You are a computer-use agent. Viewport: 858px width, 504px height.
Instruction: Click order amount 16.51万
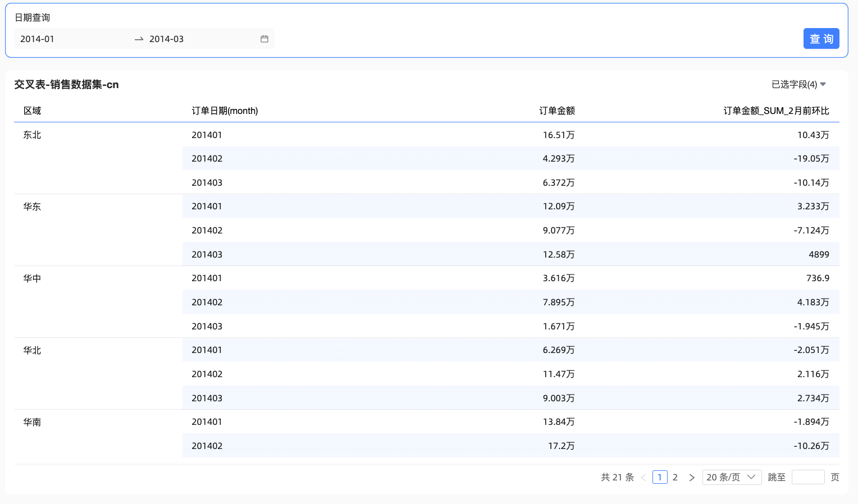pos(559,135)
